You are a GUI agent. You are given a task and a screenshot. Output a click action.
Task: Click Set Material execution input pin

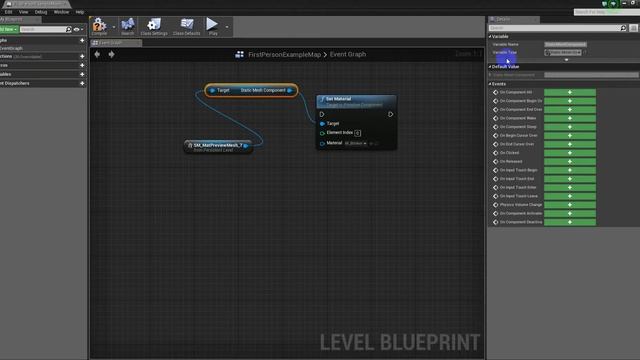coord(322,114)
